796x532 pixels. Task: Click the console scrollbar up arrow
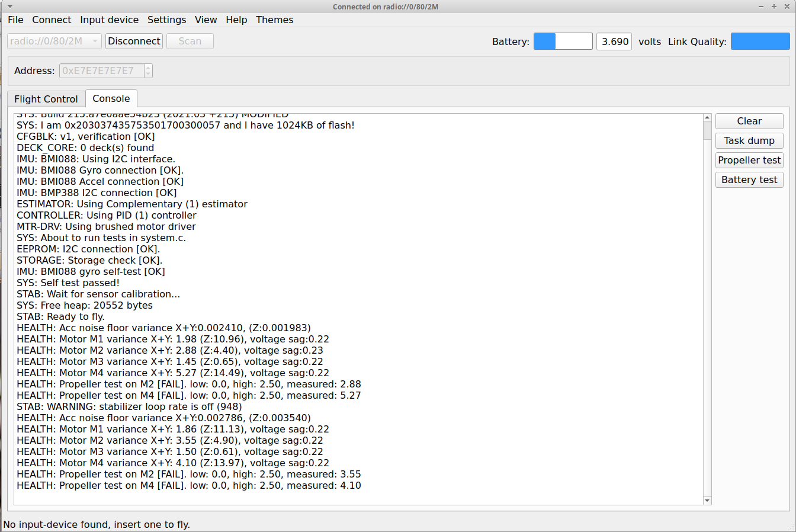(707, 118)
